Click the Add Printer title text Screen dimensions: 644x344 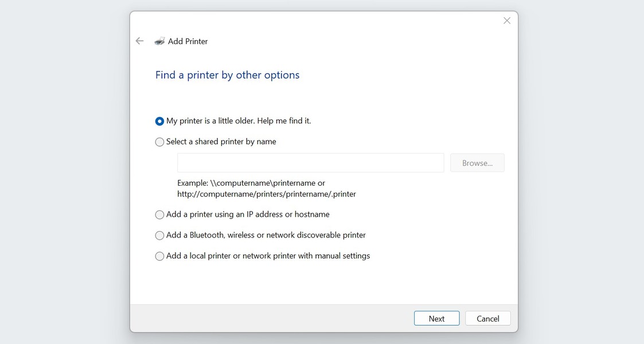tap(188, 41)
